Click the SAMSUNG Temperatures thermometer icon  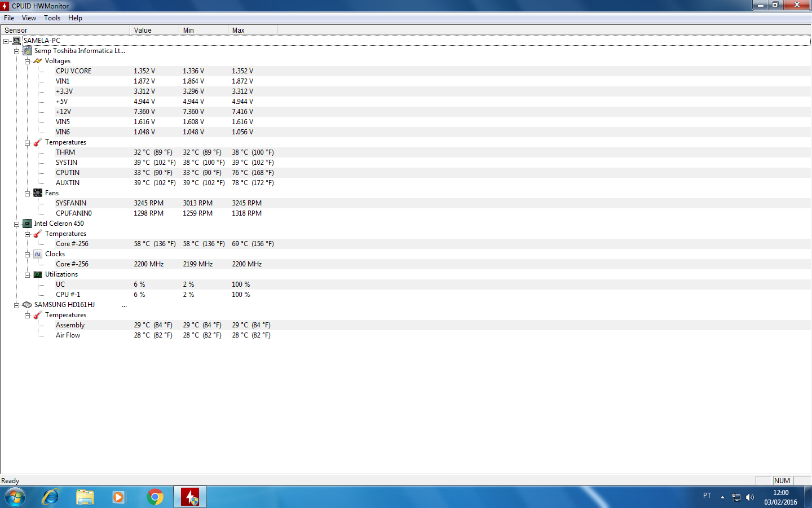pos(38,315)
